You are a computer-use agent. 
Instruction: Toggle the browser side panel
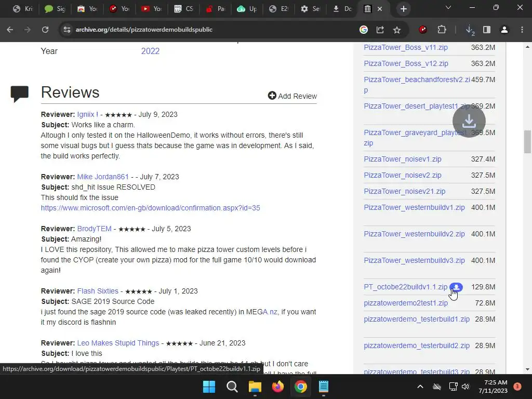click(487, 30)
